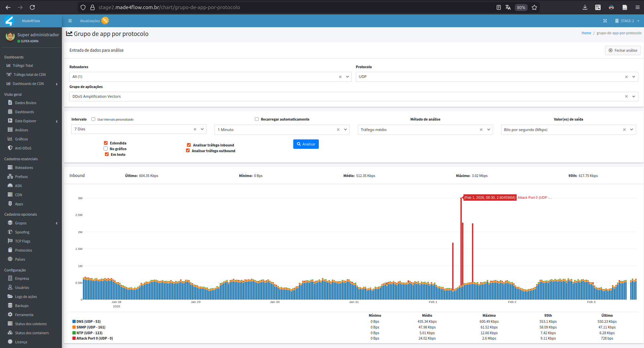The image size is (644, 348).
Task: Open the Roteadores registry
Action: tap(24, 167)
